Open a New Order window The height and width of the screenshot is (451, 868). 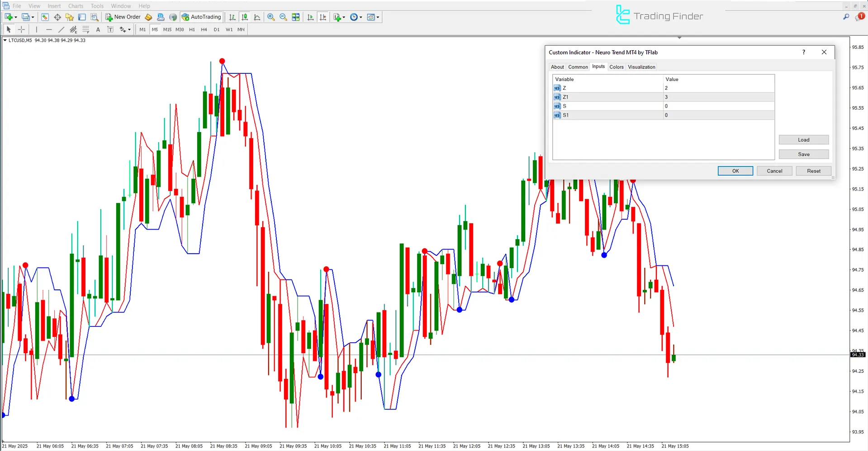[x=123, y=17]
